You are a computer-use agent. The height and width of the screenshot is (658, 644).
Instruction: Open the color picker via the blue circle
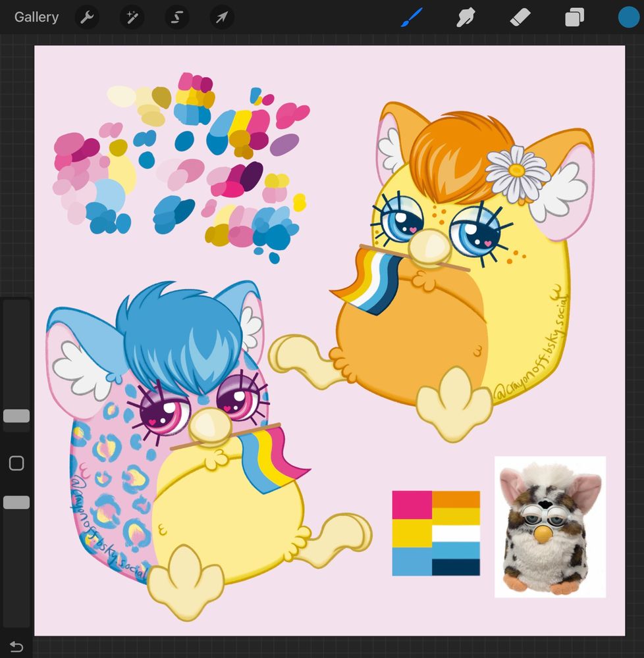point(627,17)
